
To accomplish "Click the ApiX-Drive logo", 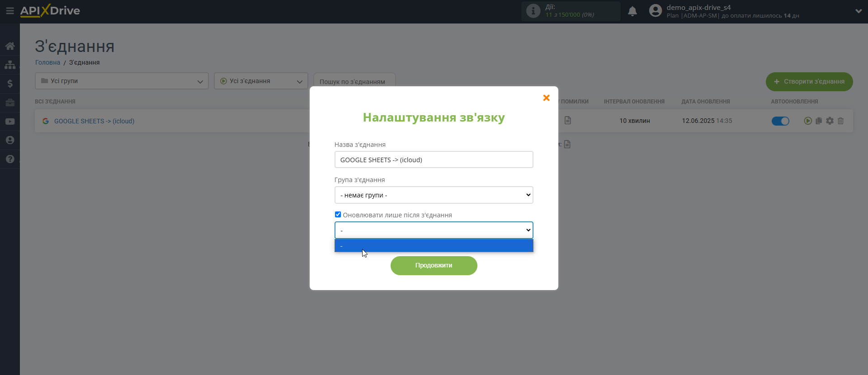I will [50, 11].
